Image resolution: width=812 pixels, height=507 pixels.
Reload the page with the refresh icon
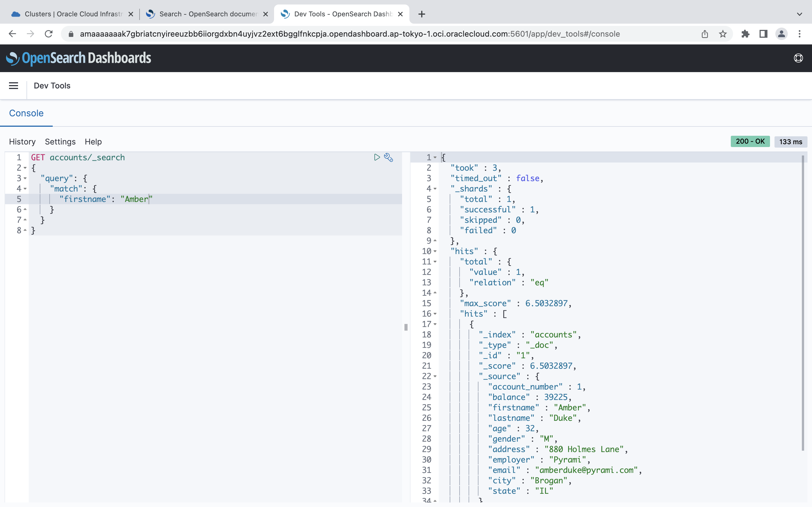tap(49, 34)
